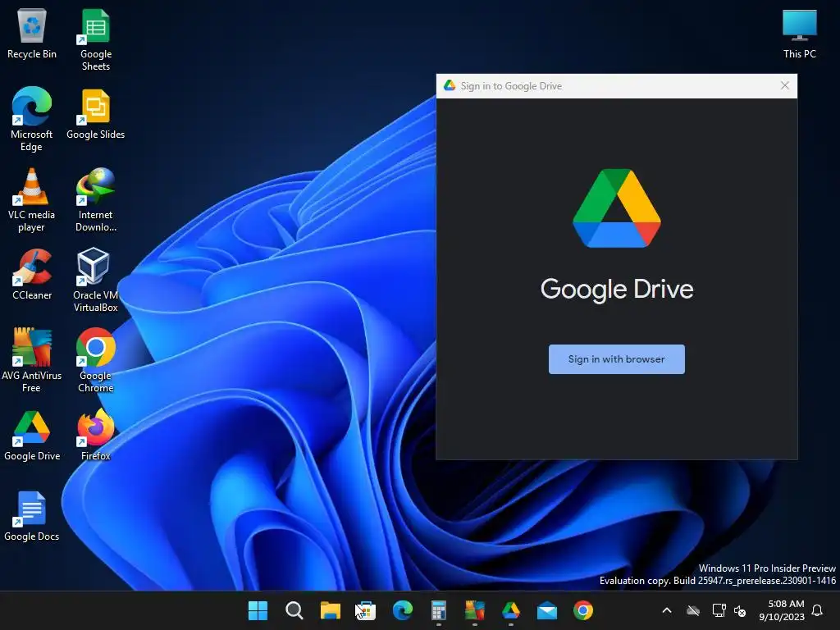
Task: Select the Firefox desktop shortcut
Action: (x=95, y=435)
